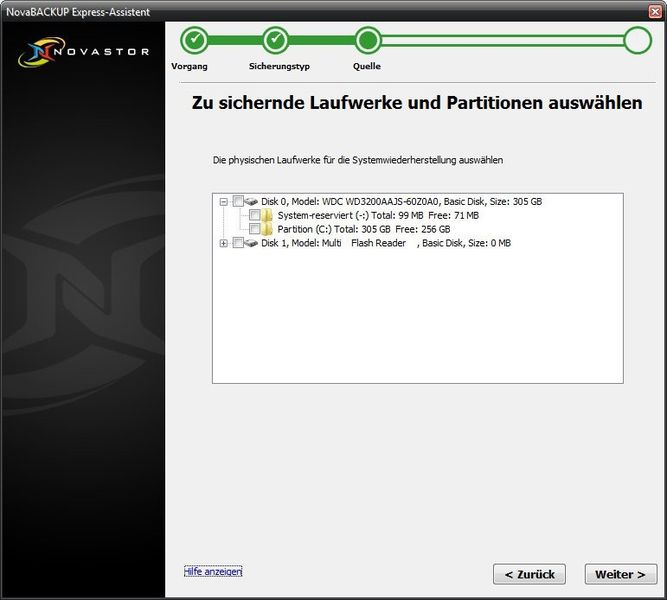The height and width of the screenshot is (600, 667).
Task: Check the Partition (C:) checkbox
Action: 254,229
